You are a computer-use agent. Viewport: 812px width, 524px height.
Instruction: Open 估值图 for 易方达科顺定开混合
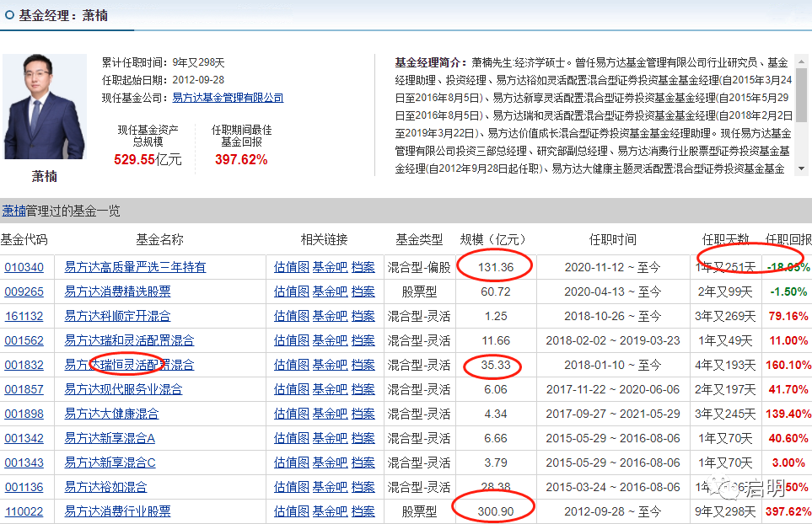click(292, 316)
